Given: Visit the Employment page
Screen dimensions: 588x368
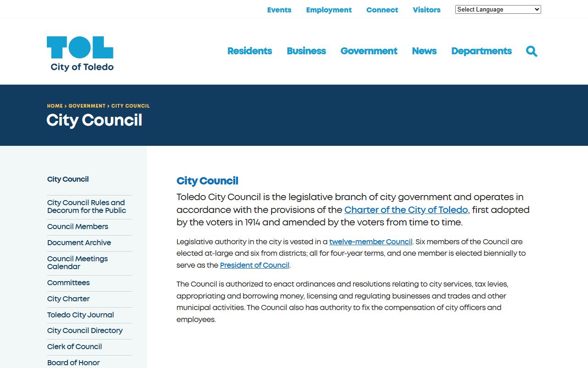Looking at the screenshot, I should pyautogui.click(x=328, y=10).
